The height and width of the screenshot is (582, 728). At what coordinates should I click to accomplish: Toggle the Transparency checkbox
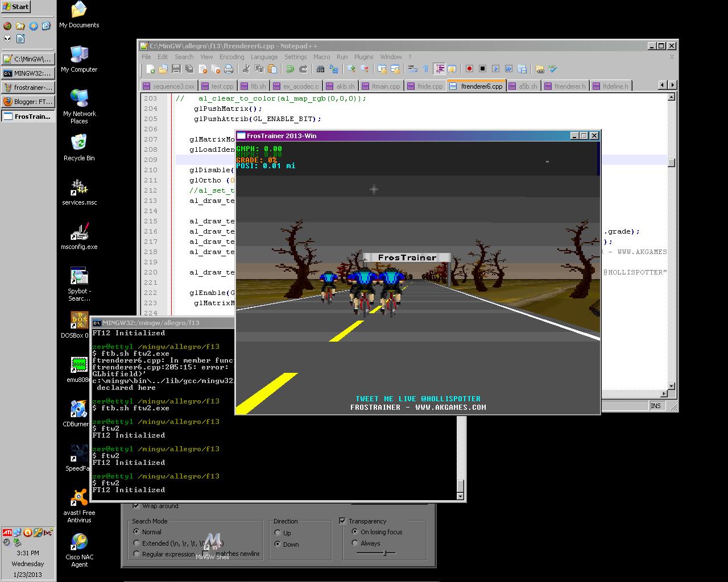(x=342, y=521)
